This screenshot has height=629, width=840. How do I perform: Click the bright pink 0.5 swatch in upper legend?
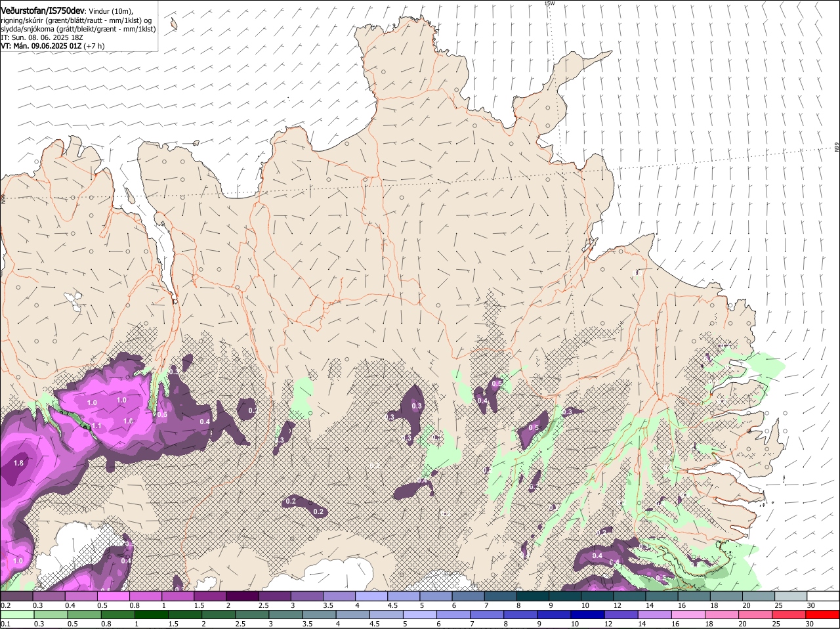tap(113, 596)
